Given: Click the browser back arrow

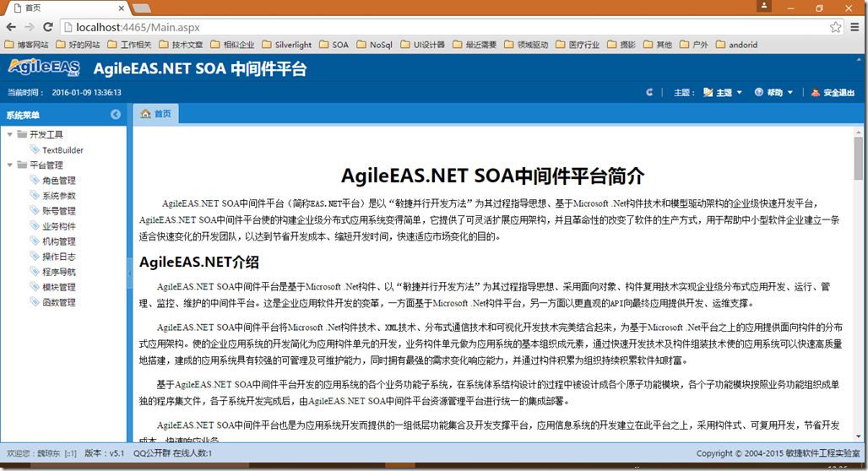Looking at the screenshot, I should (x=11, y=27).
